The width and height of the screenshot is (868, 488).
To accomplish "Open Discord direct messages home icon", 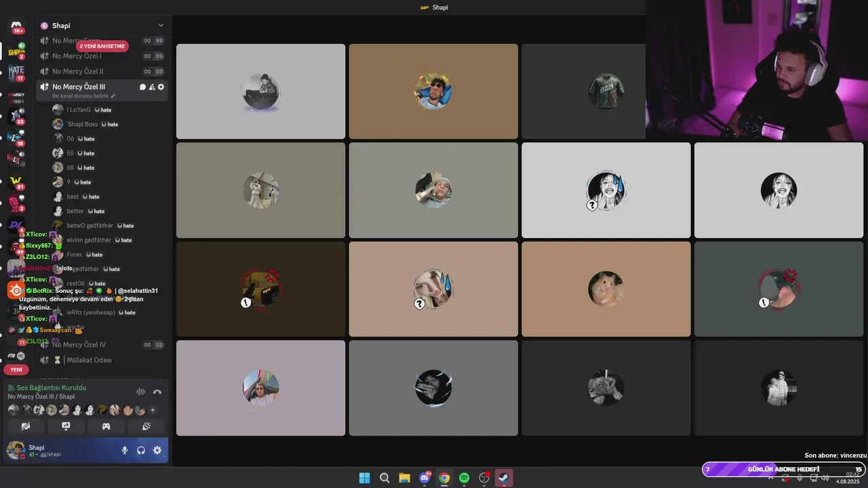I will [x=16, y=26].
